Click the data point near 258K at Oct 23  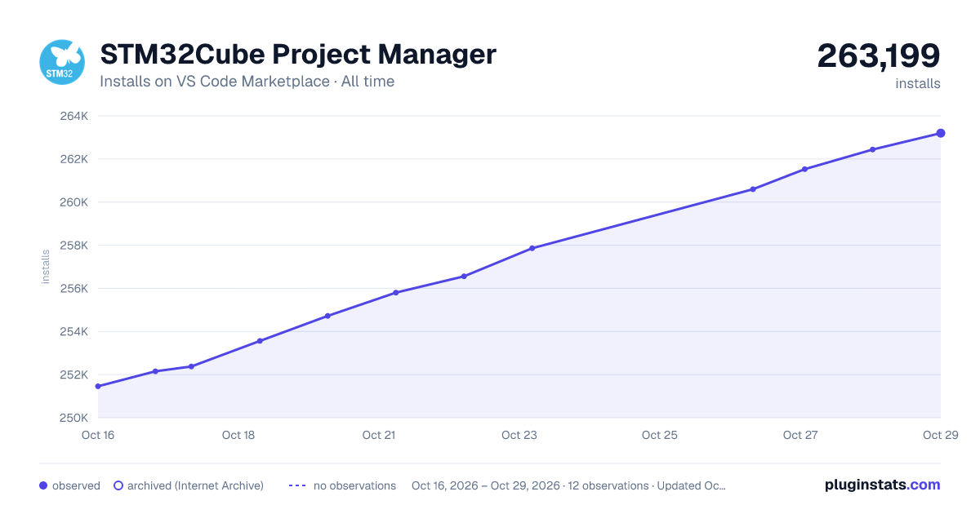[x=532, y=248]
